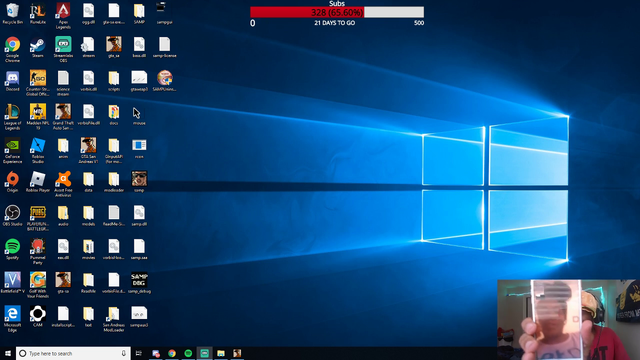Screen dimensions: 640x360
Task: Open Chrome from the taskbar
Action: tap(172, 353)
